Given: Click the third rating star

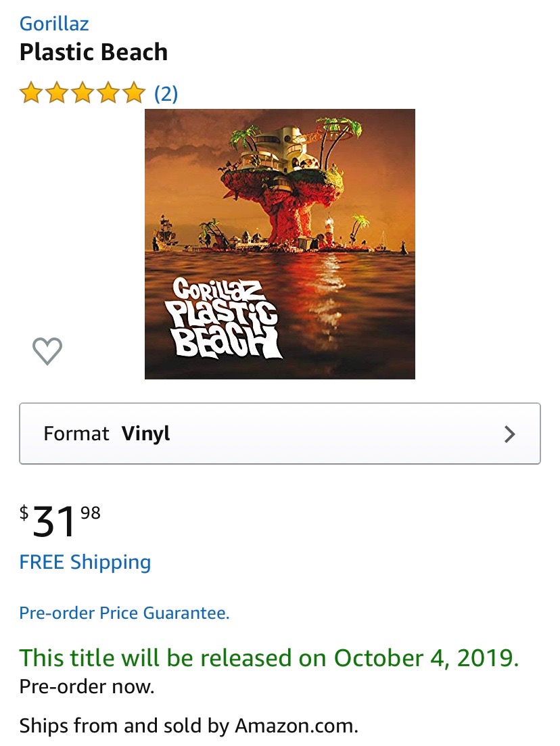Looking at the screenshot, I should click(83, 93).
